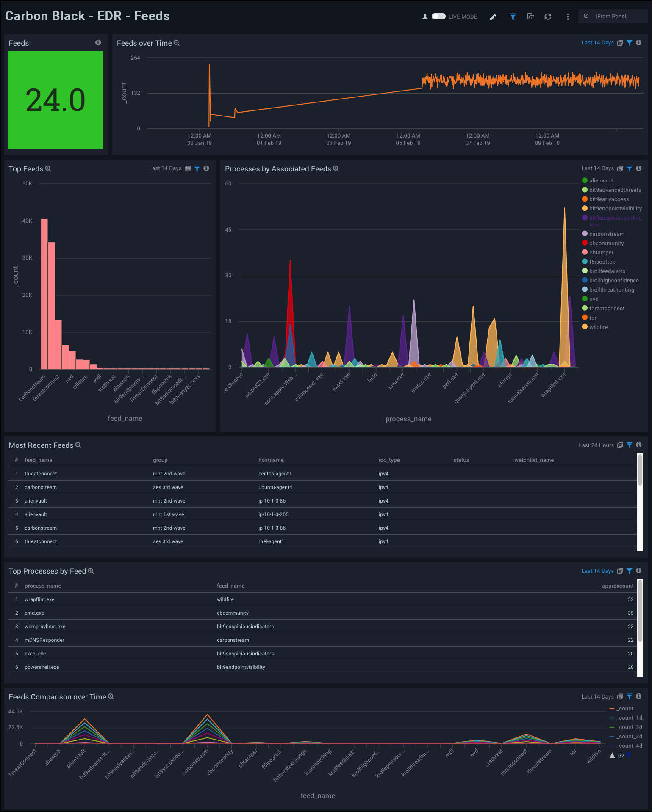Click the share dashboard icon

(x=530, y=17)
